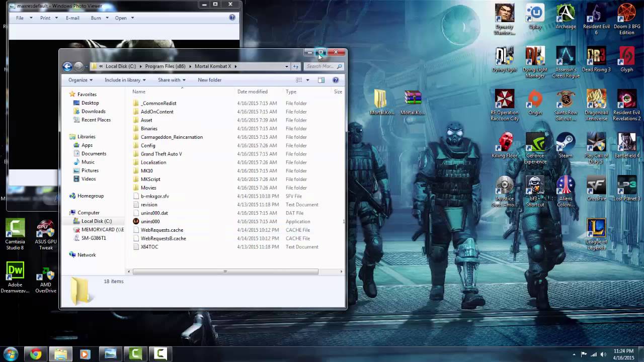Open Saints Row desktop shortcut
Image resolution: width=644 pixels, height=362 pixels.
(x=566, y=105)
